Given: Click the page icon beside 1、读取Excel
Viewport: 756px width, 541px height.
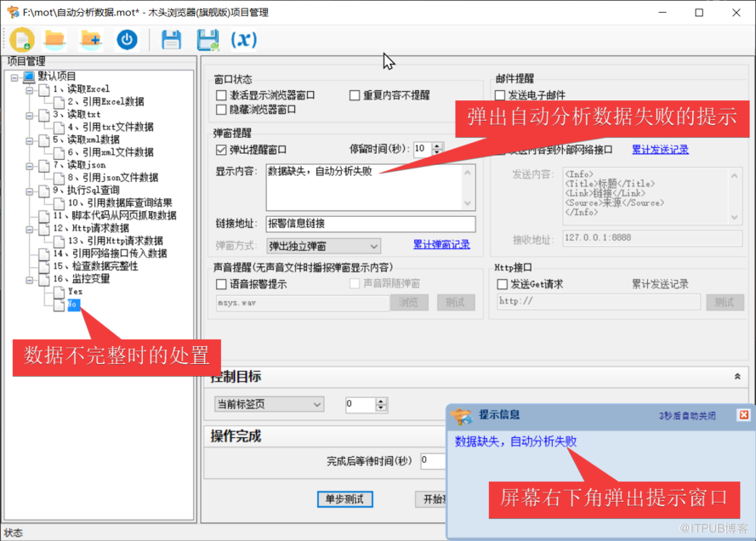Looking at the screenshot, I should tap(44, 89).
